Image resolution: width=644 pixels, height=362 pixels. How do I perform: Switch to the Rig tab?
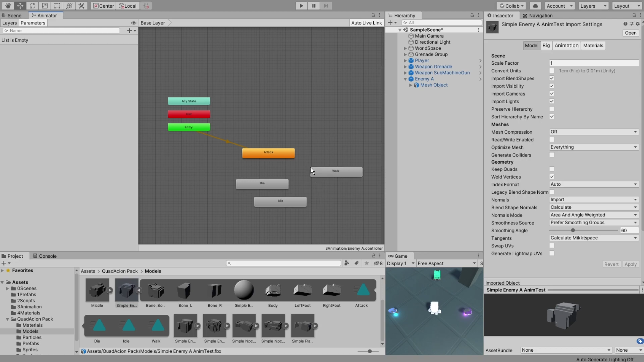click(546, 46)
